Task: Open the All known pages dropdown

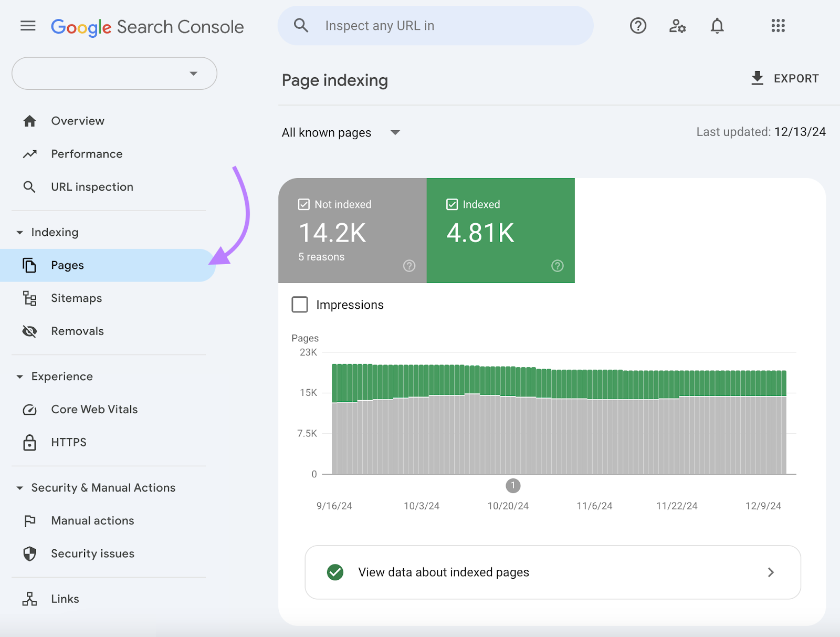Action: tap(341, 132)
